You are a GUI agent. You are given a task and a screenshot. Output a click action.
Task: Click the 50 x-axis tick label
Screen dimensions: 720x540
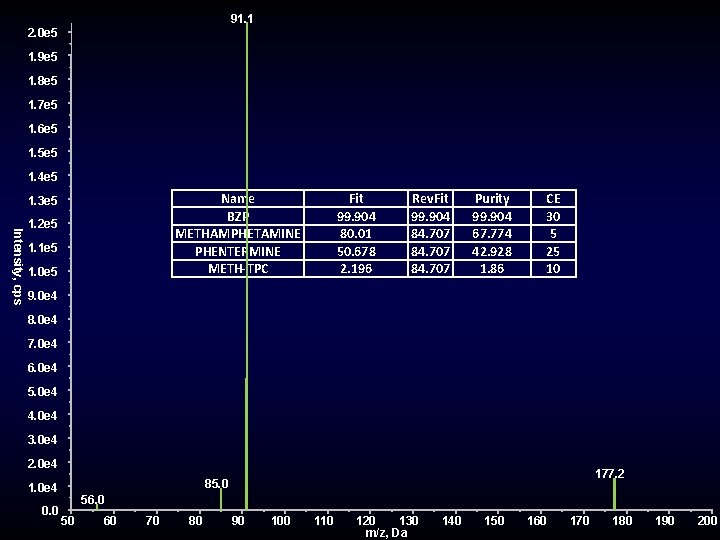click(67, 520)
